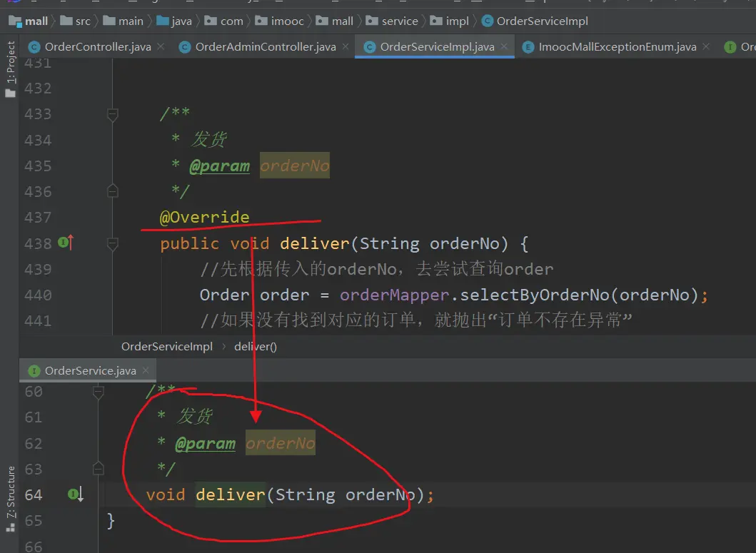Click the deliver() breadcrumb below the editor

click(x=255, y=347)
